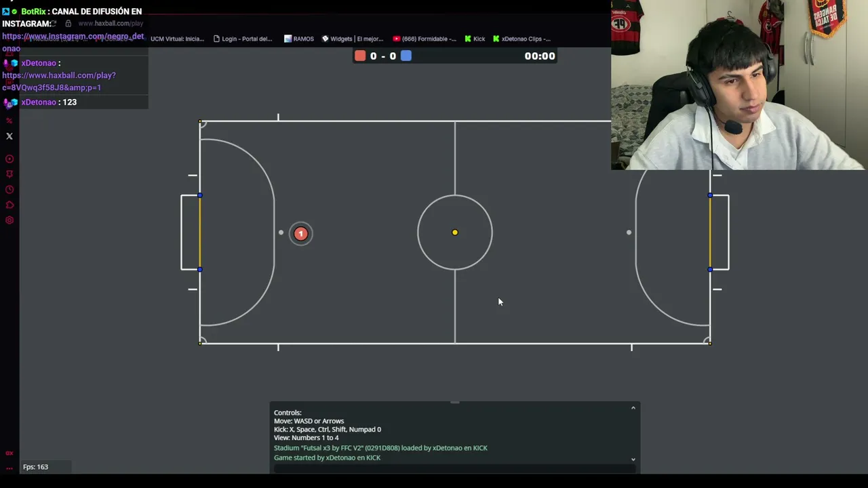Click the puzzle extensions sidebar icon
This screenshot has height=488, width=868.
(x=9, y=205)
